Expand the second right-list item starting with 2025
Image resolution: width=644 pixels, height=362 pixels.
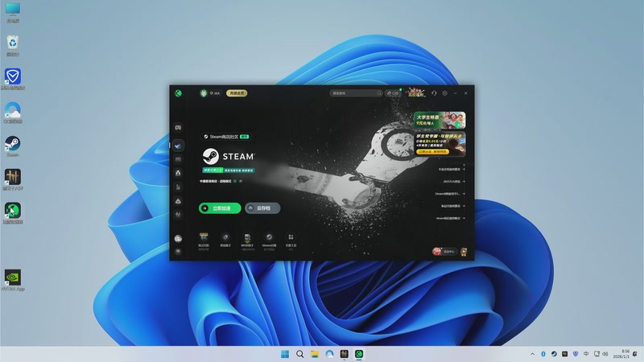pyautogui.click(x=454, y=182)
